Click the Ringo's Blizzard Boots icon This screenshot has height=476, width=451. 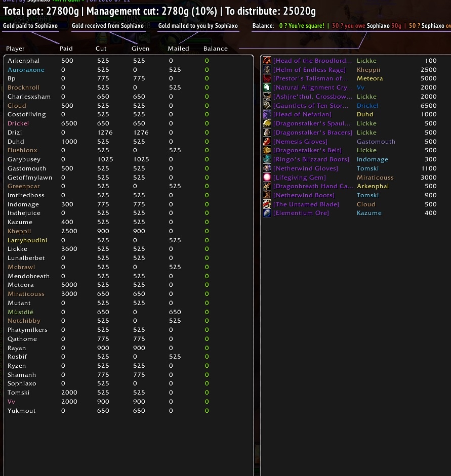tap(267, 159)
